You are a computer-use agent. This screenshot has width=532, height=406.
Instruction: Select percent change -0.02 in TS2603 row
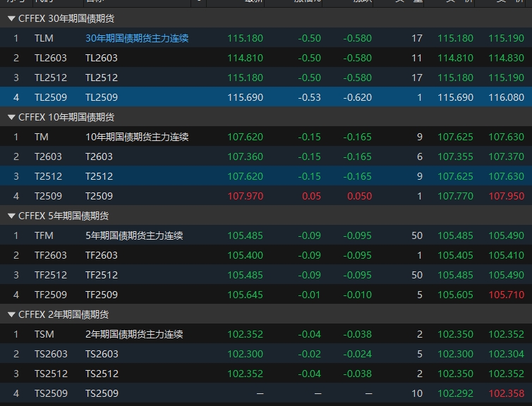coord(310,353)
